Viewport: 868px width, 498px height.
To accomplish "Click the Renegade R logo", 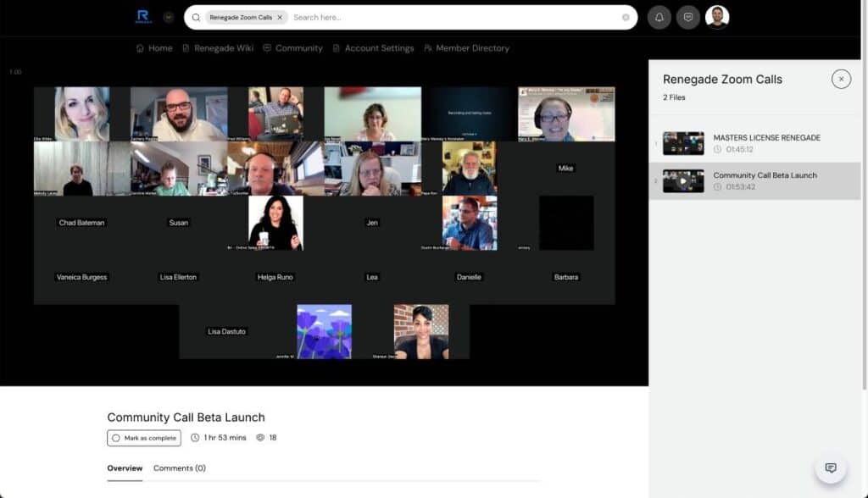I will click(142, 17).
